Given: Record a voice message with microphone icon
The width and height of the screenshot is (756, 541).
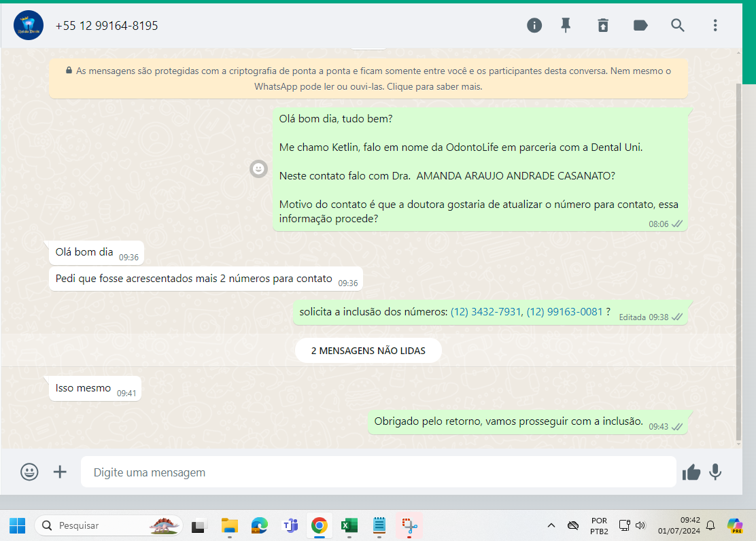Looking at the screenshot, I should [x=715, y=472].
